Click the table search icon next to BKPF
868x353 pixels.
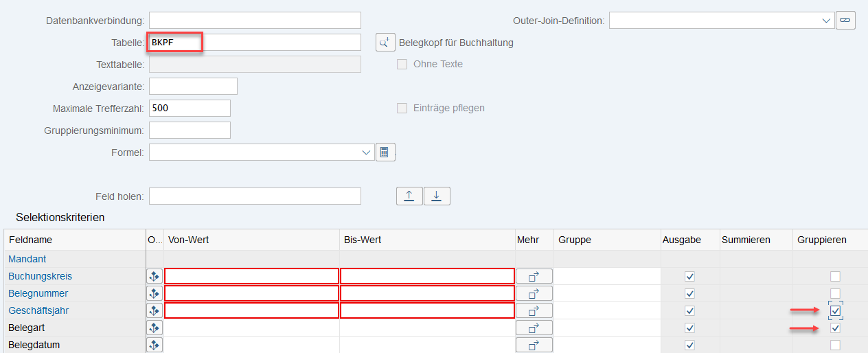coord(385,43)
